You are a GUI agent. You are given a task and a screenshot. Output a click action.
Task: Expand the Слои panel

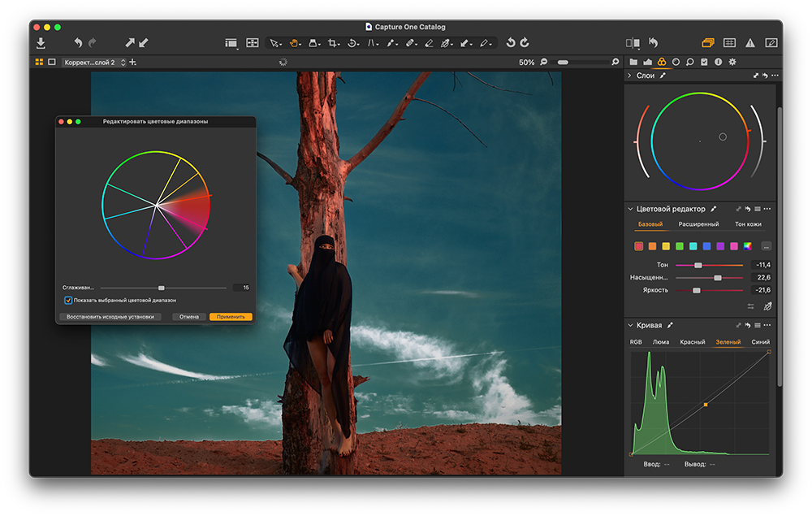[x=630, y=76]
